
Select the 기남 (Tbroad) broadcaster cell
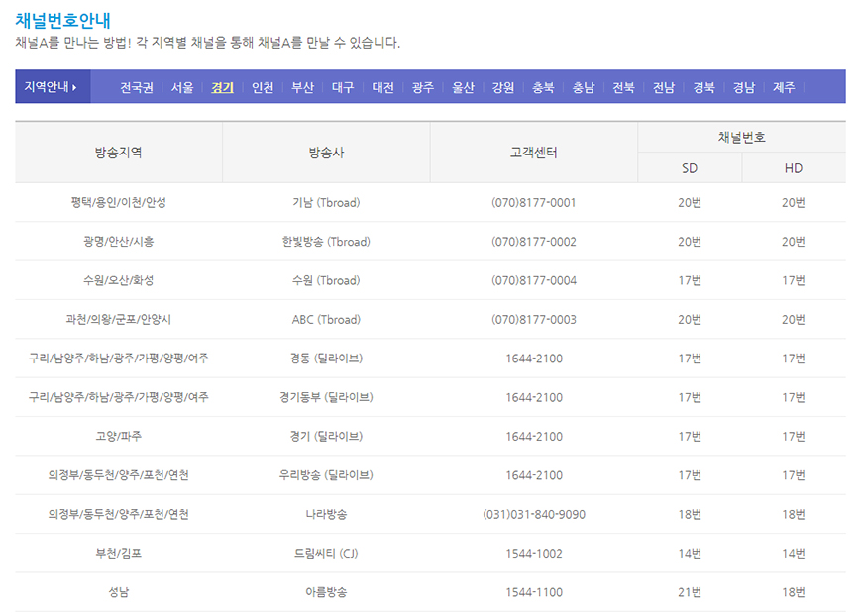(x=326, y=202)
